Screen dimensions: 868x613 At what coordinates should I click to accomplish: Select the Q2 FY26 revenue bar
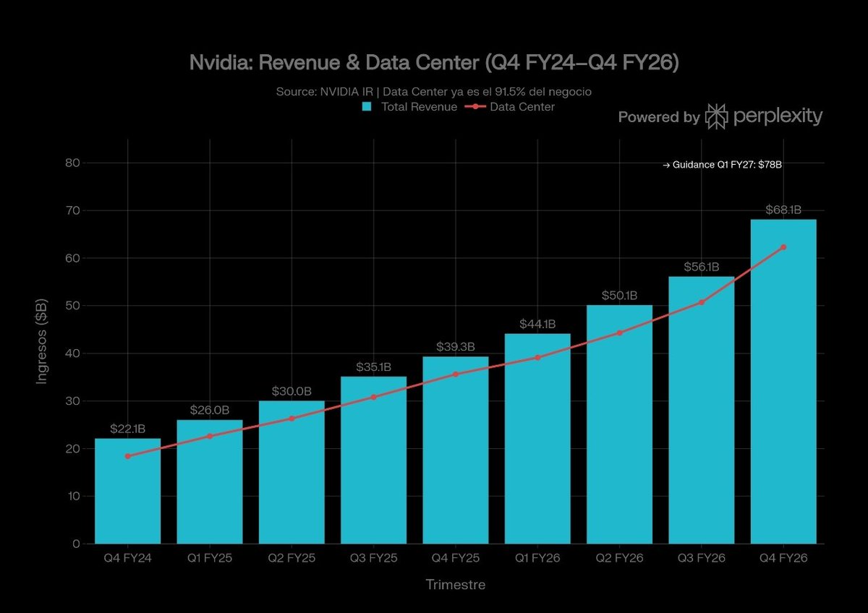coord(619,424)
